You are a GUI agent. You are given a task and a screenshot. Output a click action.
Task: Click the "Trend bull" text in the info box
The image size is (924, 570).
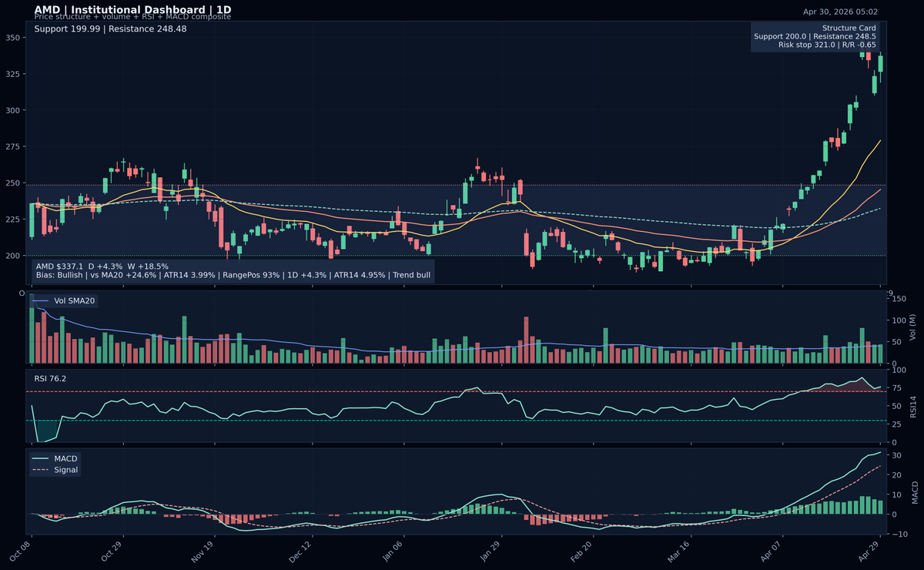pos(410,275)
